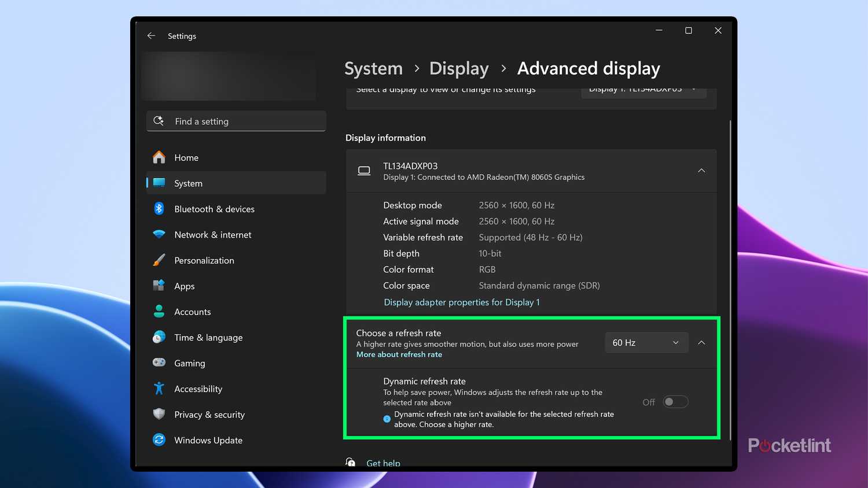868x488 pixels.
Task: Open the 60 Hz refresh rate dropdown
Action: [x=646, y=342]
